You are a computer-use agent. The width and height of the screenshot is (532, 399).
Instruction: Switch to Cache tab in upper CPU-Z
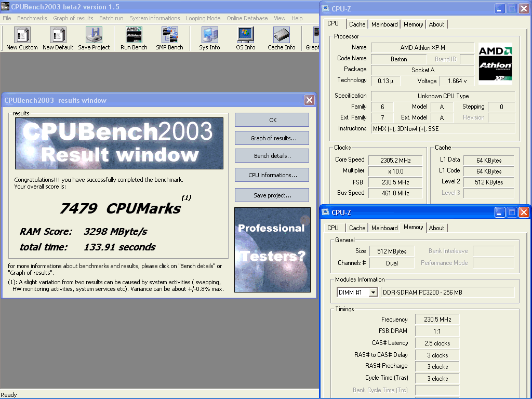point(357,24)
